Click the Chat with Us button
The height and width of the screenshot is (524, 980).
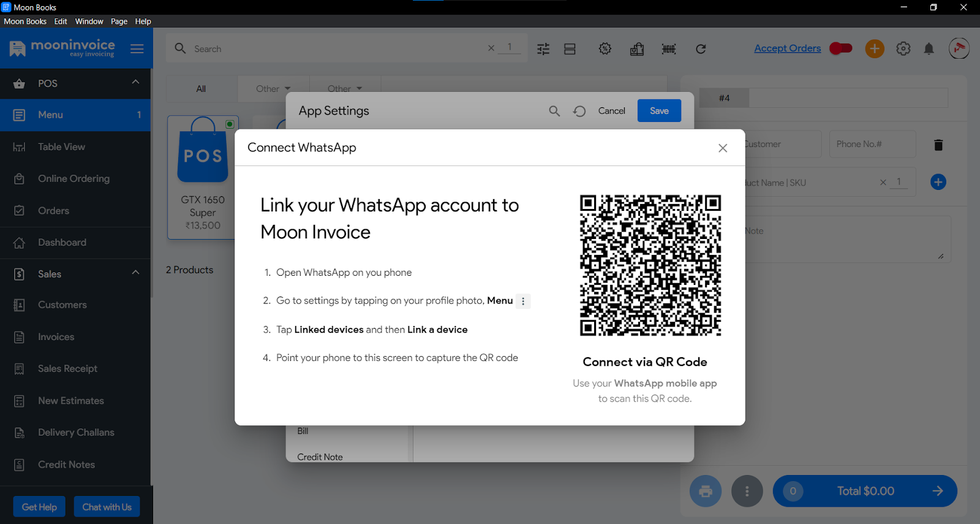click(x=107, y=507)
